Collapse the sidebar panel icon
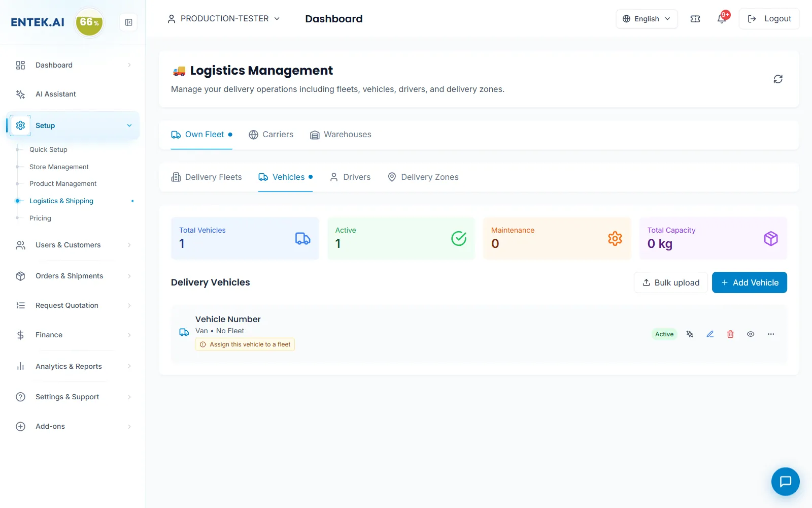This screenshot has width=812, height=508. [x=129, y=22]
